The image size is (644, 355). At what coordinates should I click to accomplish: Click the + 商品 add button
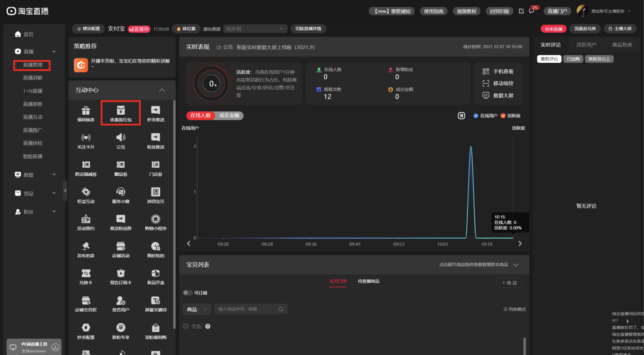click(x=509, y=283)
